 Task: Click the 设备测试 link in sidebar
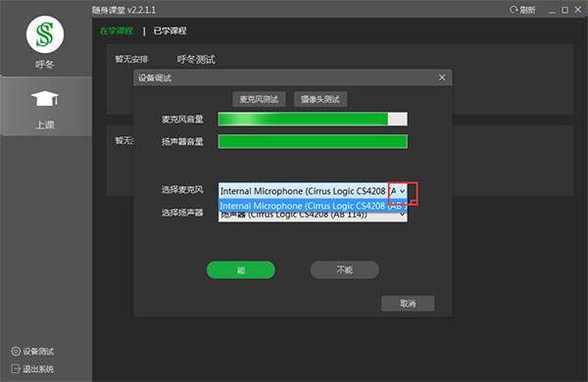(x=38, y=352)
